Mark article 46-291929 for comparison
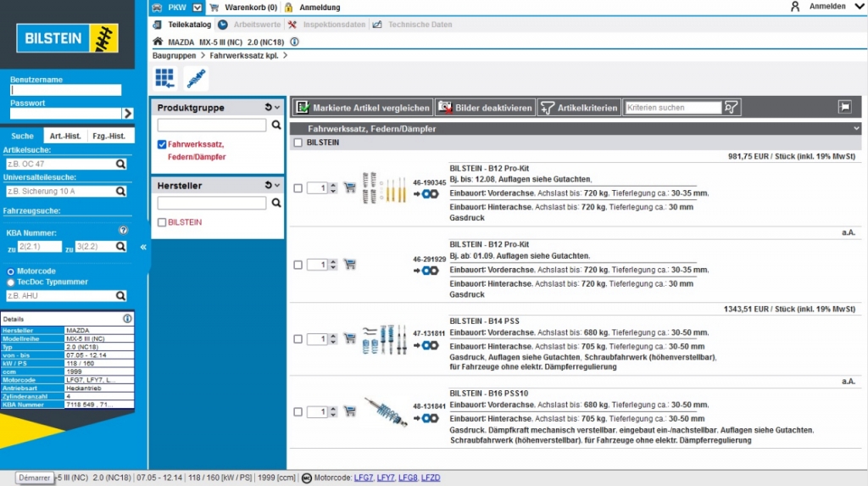The width and height of the screenshot is (868, 486). (x=298, y=265)
